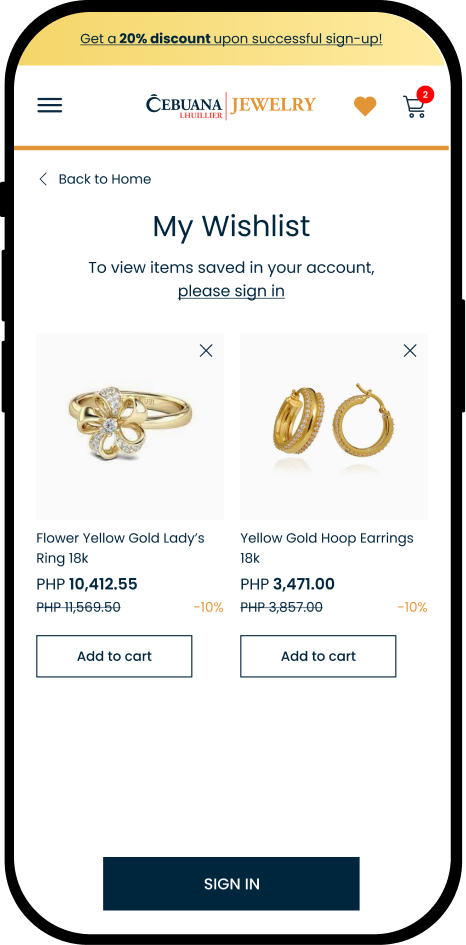Open the flower ring product image

(130, 427)
